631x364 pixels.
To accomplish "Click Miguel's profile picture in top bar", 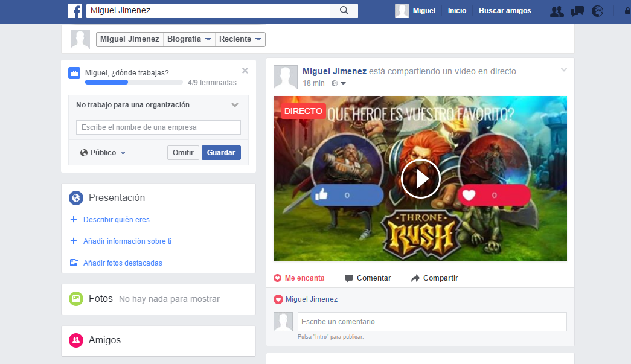I will [402, 11].
